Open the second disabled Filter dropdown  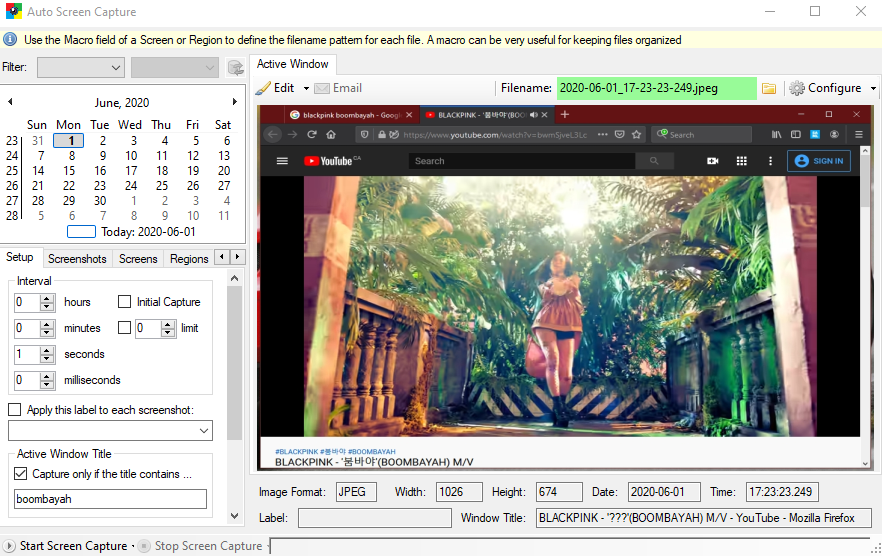pos(175,68)
